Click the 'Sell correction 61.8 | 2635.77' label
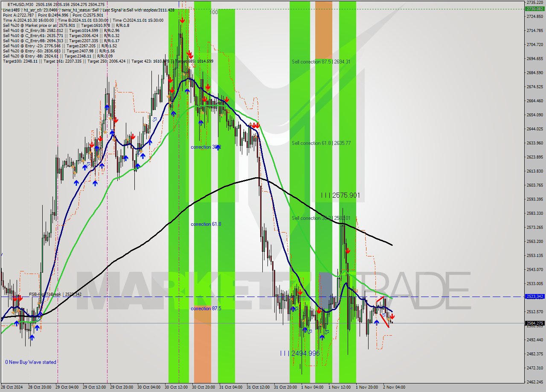This screenshot has width=546, height=392. point(321,143)
